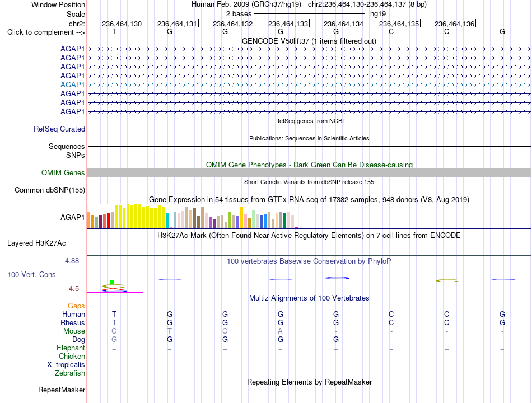Open the 100 Vert. Cons track settings
The height and width of the screenshot is (403, 532).
(x=31, y=274)
